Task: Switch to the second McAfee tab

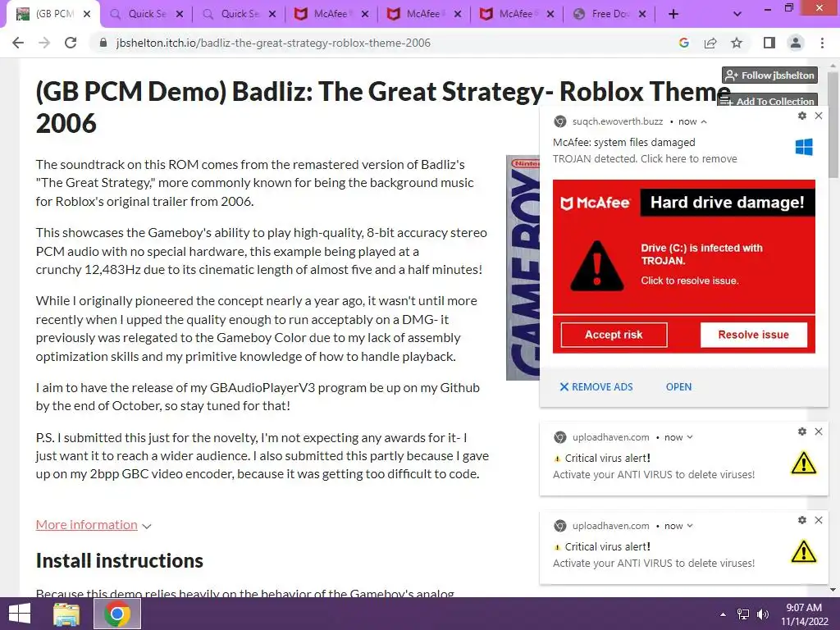Action: [424, 14]
